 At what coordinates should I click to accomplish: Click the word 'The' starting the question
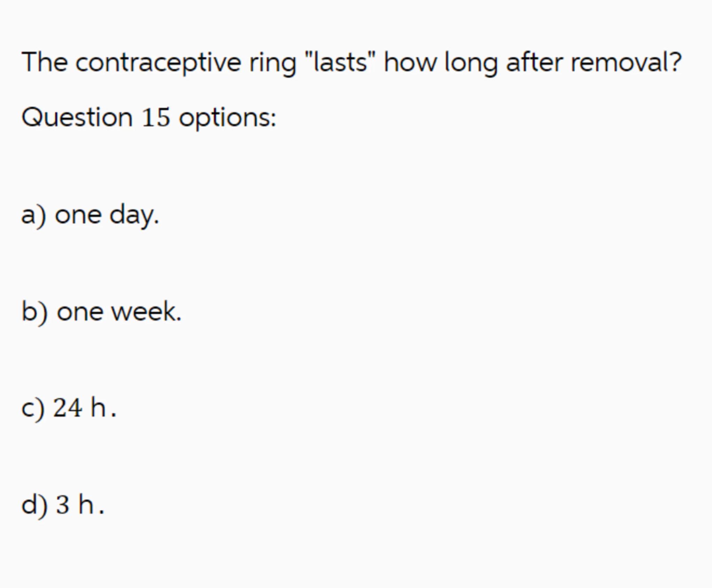coord(44,63)
